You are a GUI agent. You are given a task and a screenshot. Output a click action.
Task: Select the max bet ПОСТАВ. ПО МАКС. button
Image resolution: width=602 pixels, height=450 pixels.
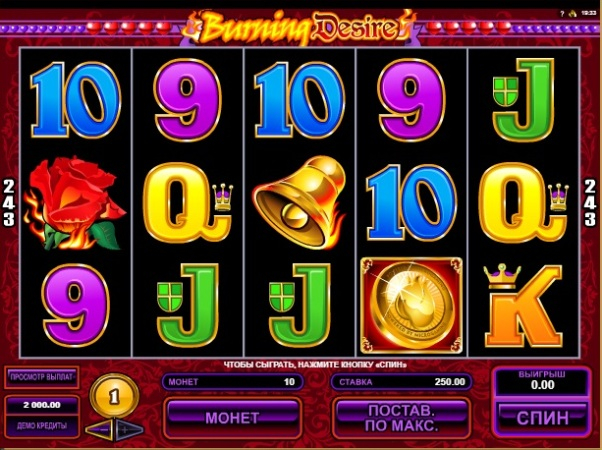pyautogui.click(x=401, y=418)
